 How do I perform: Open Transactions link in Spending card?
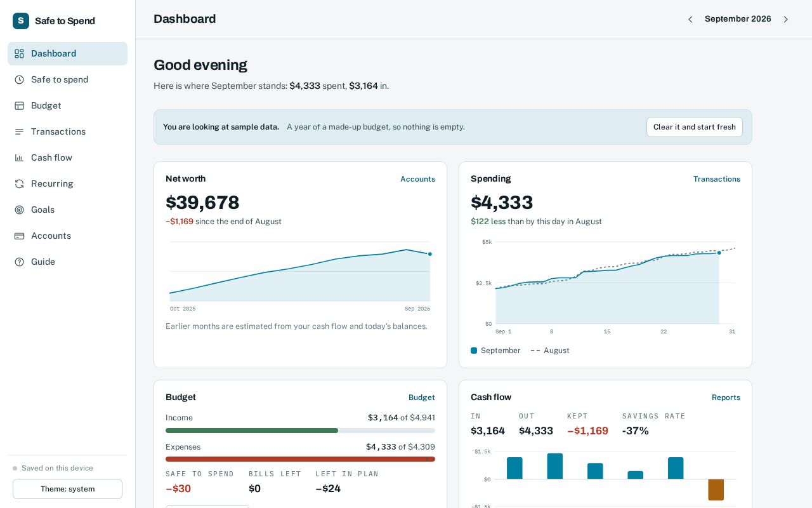click(717, 179)
